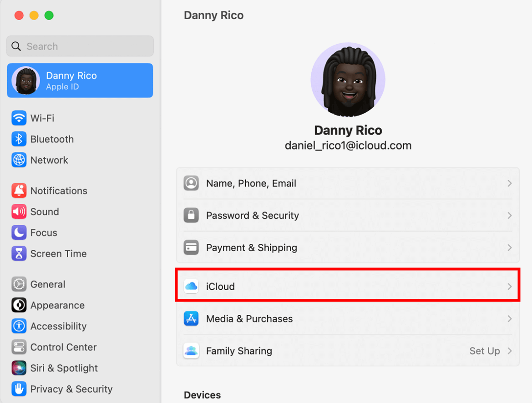
Task: Click the iCloud cloud icon
Action: (191, 286)
